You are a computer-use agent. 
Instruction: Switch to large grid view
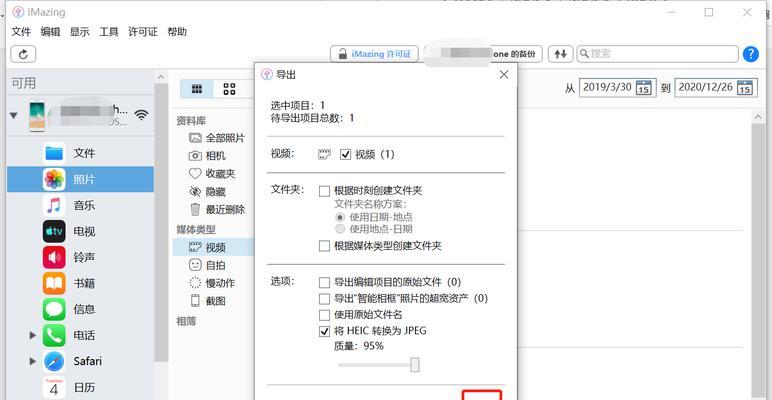229,89
